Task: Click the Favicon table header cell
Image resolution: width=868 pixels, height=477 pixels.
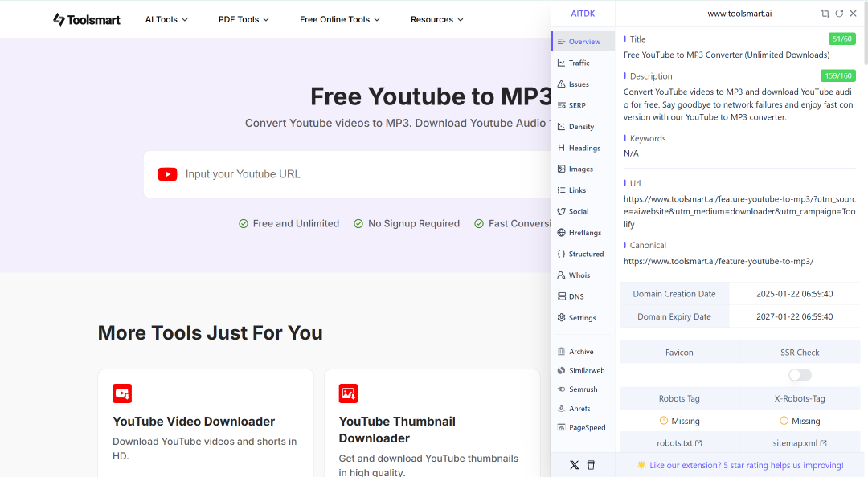Action: coord(679,353)
